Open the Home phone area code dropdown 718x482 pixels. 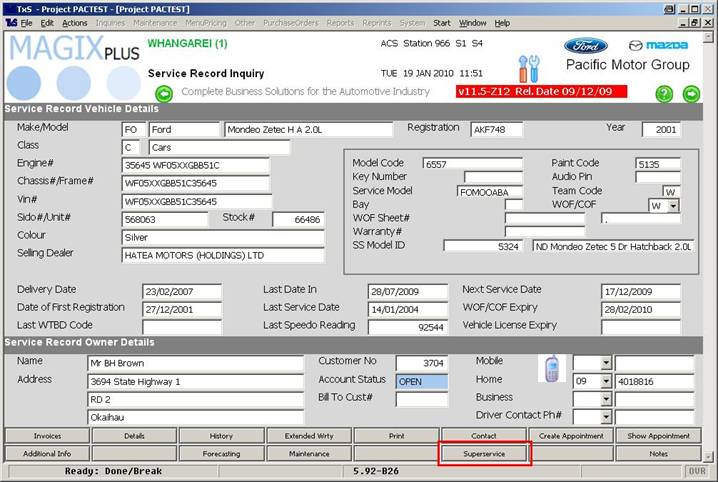click(606, 381)
